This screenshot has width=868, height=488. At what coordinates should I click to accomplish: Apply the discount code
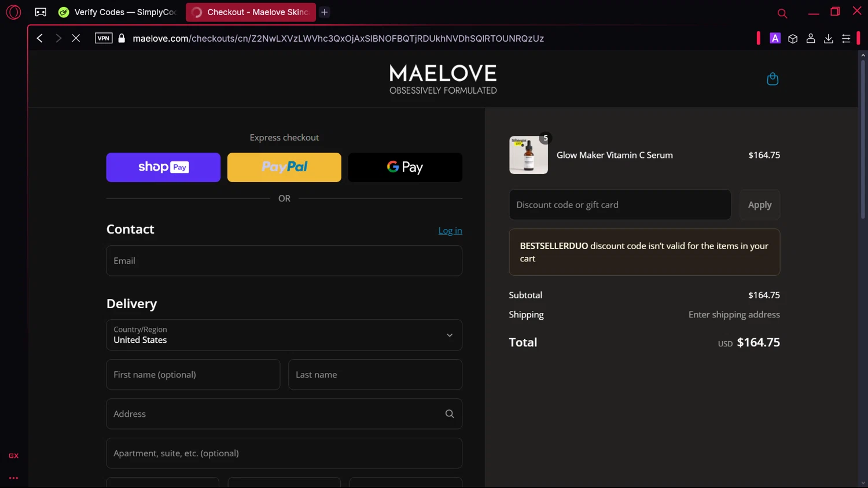pos(760,205)
